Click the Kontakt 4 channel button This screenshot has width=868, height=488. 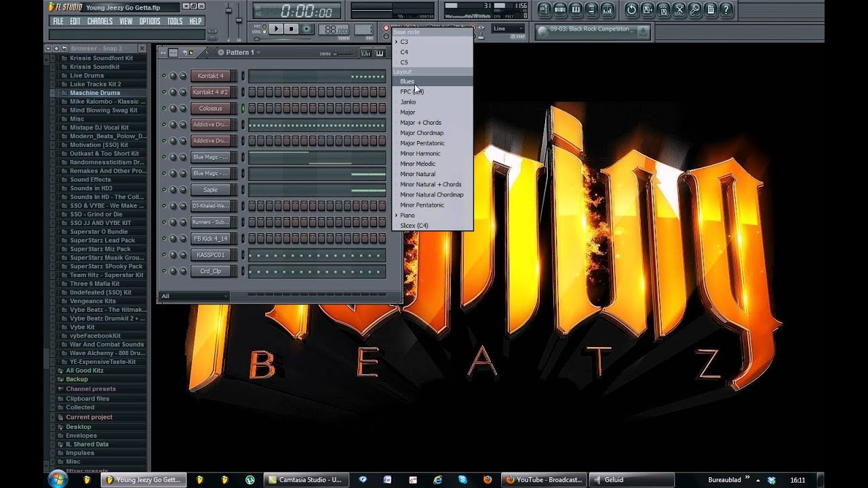point(210,76)
